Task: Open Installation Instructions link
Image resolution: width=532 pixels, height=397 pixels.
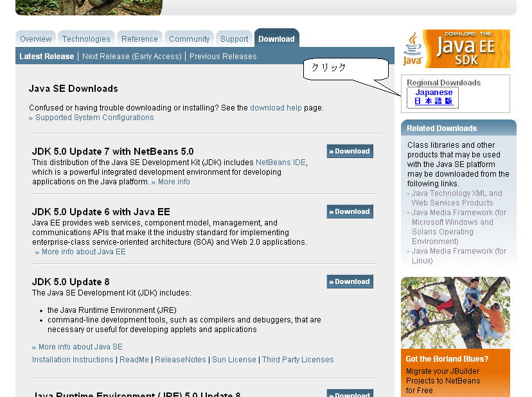Action: click(x=73, y=360)
